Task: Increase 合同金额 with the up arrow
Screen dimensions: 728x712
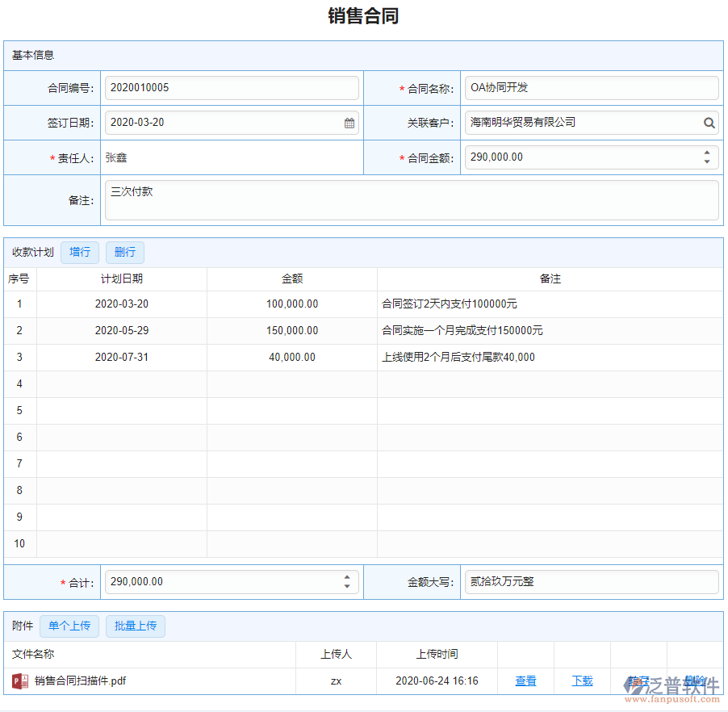Action: pyautogui.click(x=707, y=153)
